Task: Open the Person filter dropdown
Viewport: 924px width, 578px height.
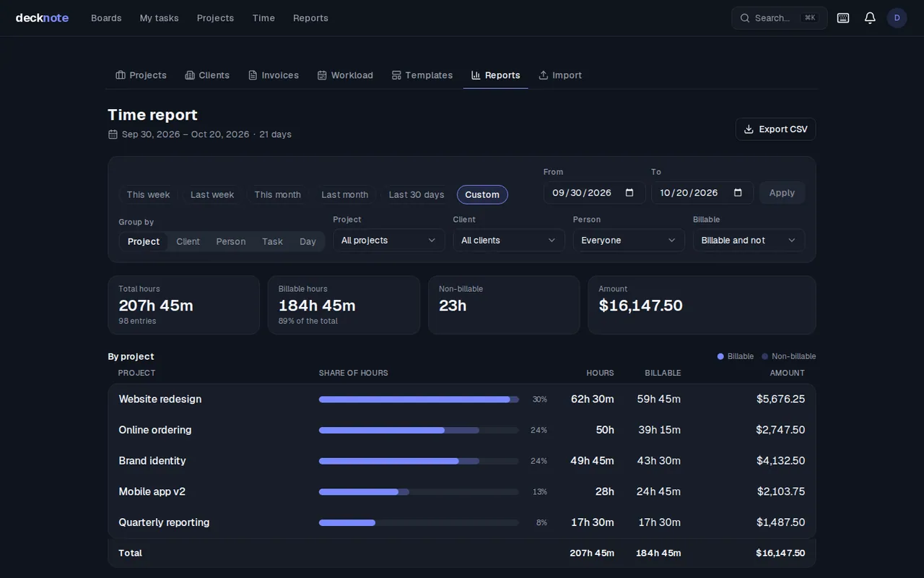Action: pyautogui.click(x=629, y=241)
